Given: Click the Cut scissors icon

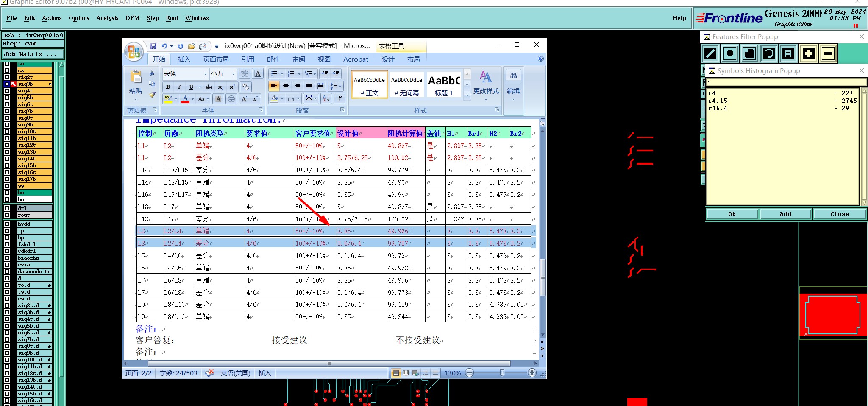Looking at the screenshot, I should (x=152, y=73).
